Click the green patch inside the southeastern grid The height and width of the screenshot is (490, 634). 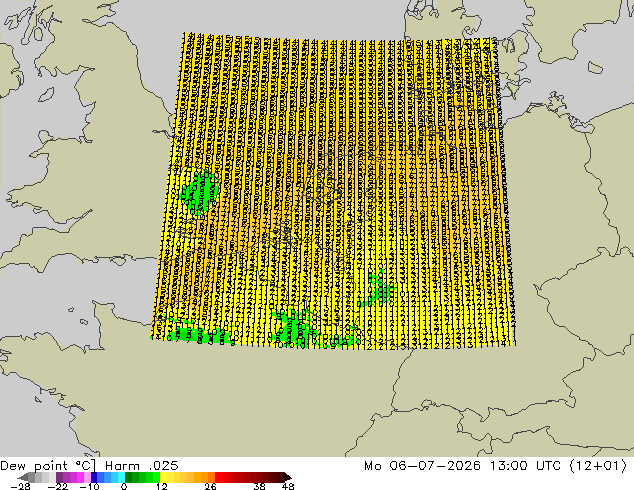(378, 291)
